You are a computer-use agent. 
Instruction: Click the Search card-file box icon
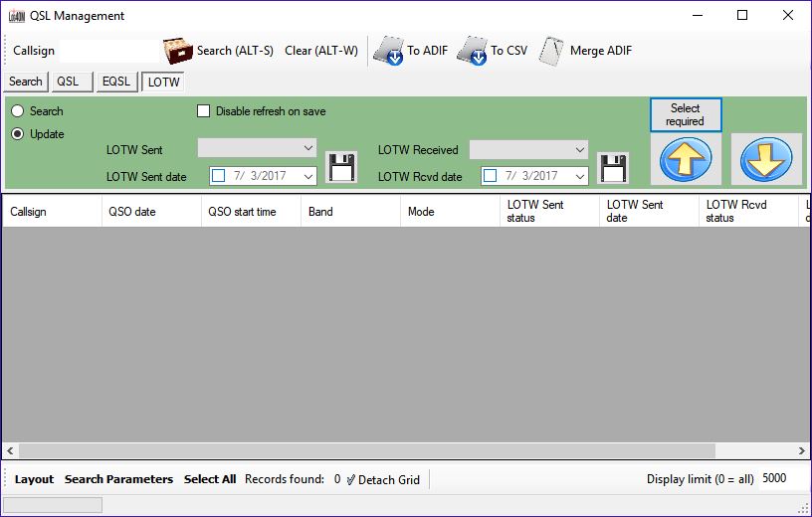click(x=177, y=51)
